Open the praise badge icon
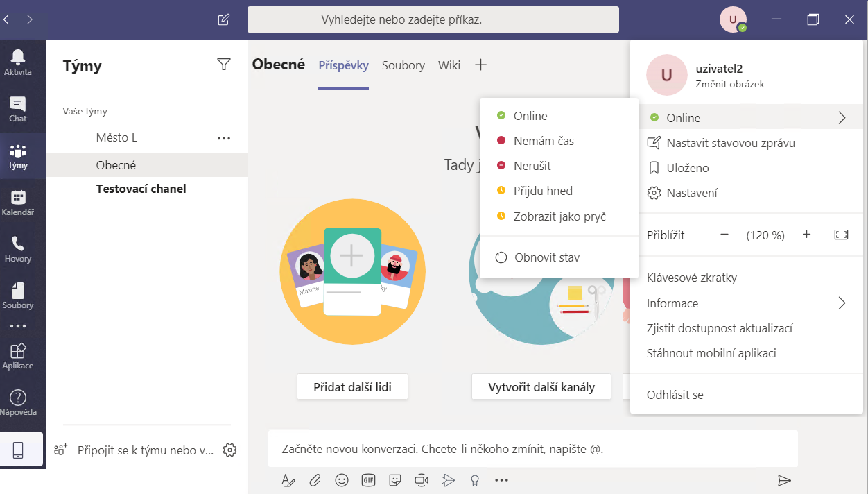Image resolution: width=868 pixels, height=494 pixels. [x=475, y=479]
